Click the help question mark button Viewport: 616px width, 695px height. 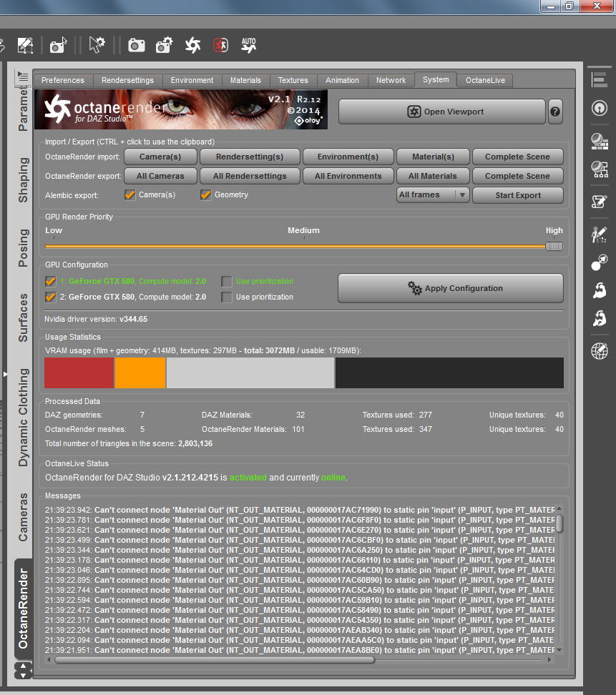554,112
